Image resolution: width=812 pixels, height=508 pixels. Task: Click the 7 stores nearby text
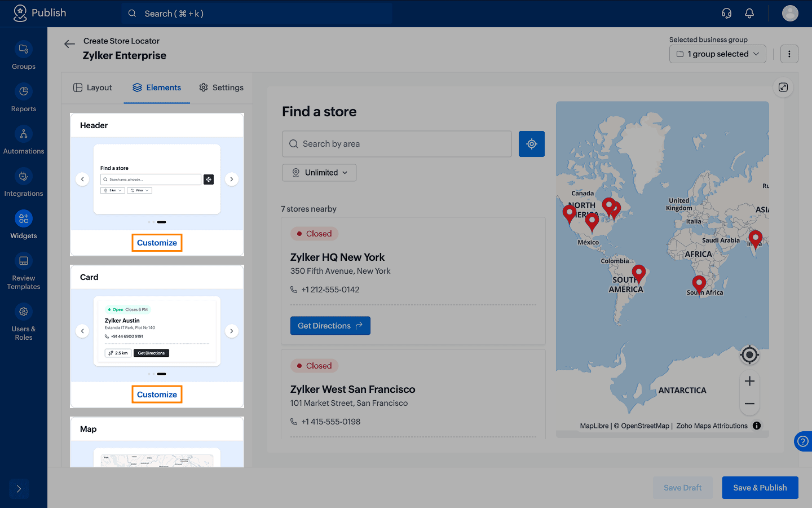click(x=308, y=209)
